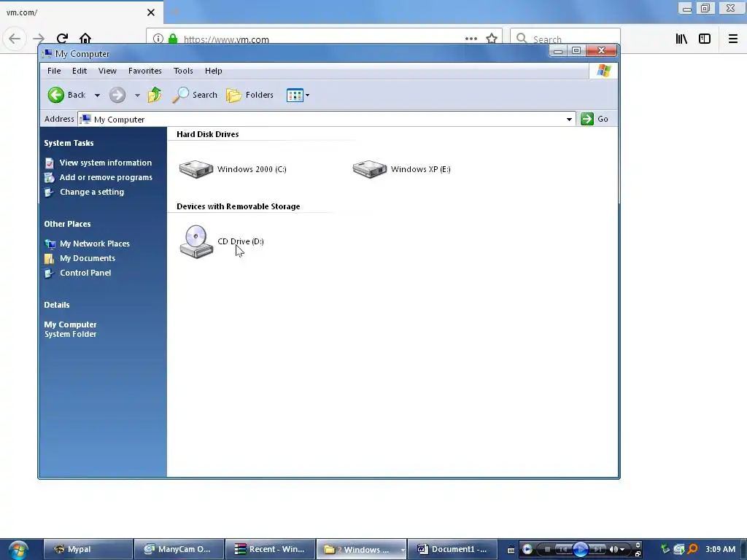Viewport: 747px width, 560px height.
Task: Open My Documents from Other Places
Action: [x=88, y=258]
